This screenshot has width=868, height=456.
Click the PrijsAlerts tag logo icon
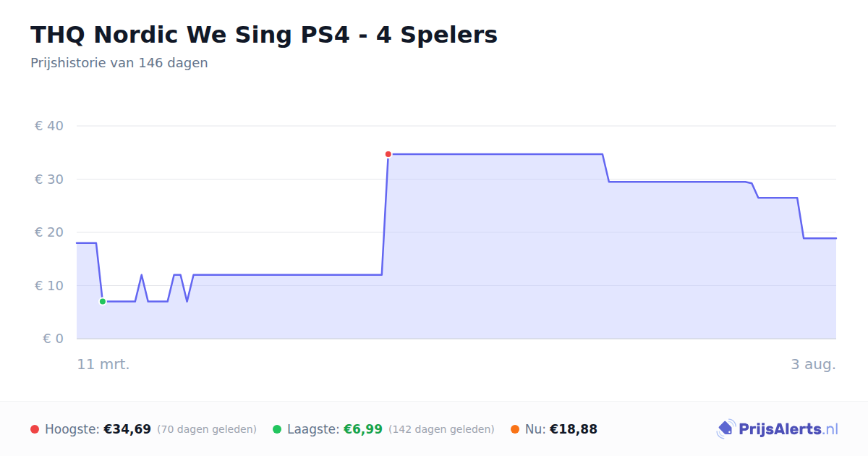726,429
